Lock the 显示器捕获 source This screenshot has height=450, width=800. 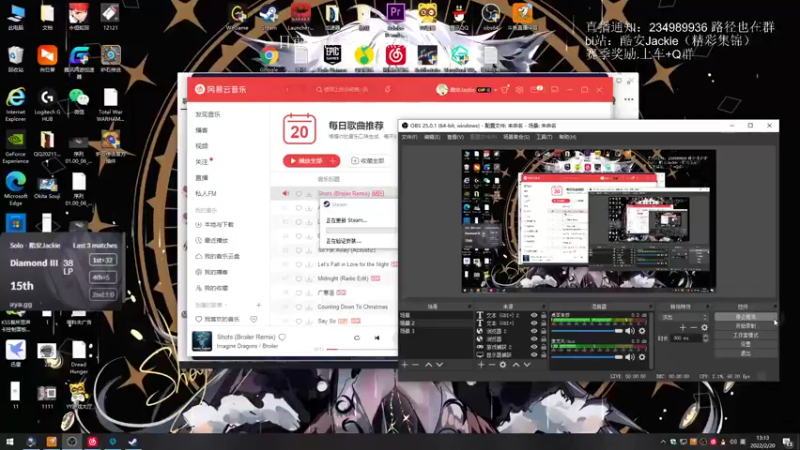click(x=543, y=354)
